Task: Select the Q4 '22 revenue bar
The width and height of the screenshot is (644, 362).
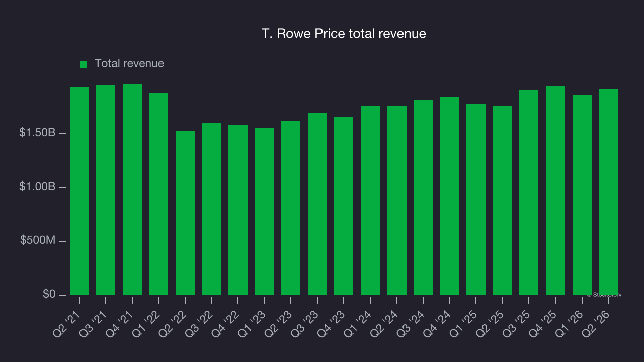Action: [x=238, y=210]
